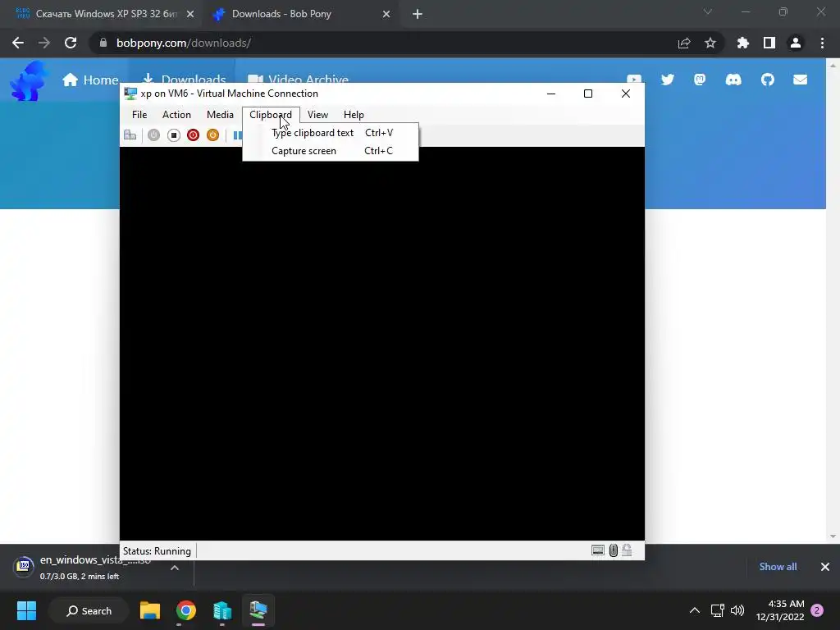Open Chrome profile icon
The image size is (840, 630).
coord(796,43)
